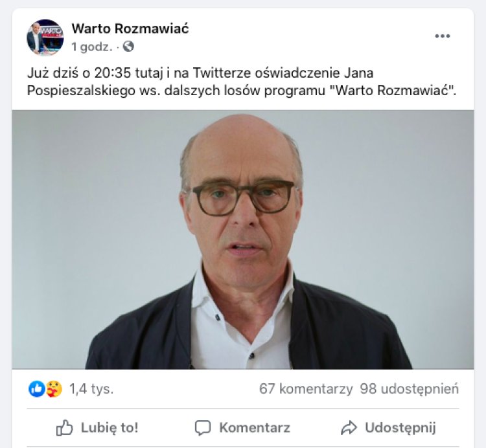Open the '1 godz.' post timestamp
Image resolution: width=486 pixels, height=448 pixels.
(x=92, y=47)
